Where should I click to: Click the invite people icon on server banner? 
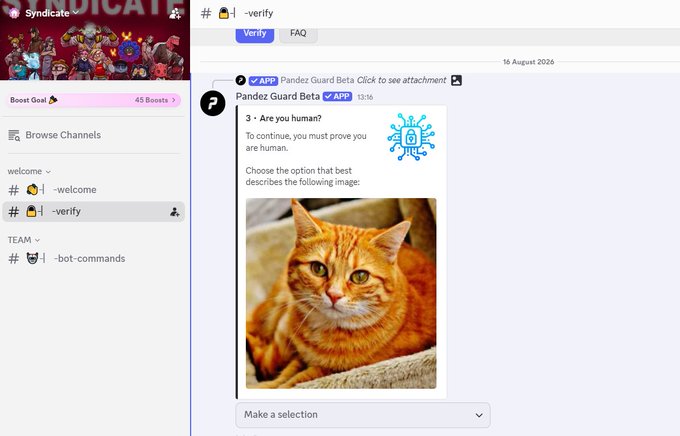pyautogui.click(x=175, y=13)
